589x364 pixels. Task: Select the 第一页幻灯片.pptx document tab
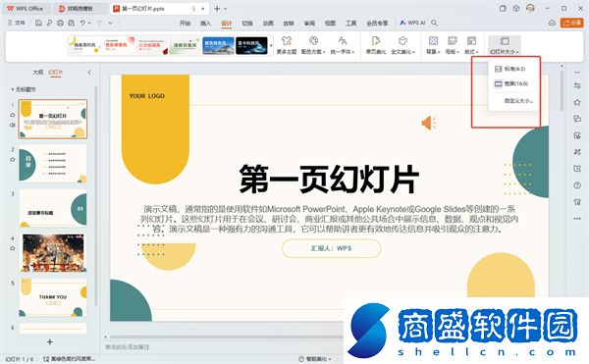pyautogui.click(x=160, y=8)
